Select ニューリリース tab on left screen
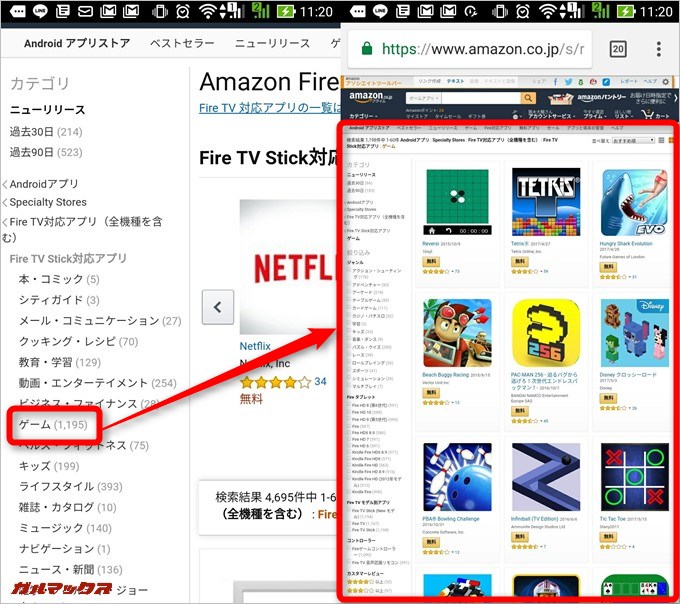 pyautogui.click(x=272, y=43)
